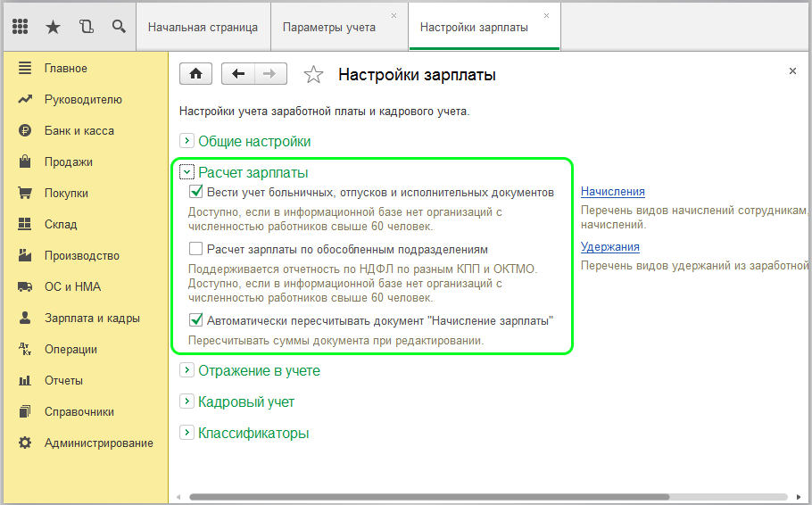Go forward with the right arrow button

tap(270, 74)
